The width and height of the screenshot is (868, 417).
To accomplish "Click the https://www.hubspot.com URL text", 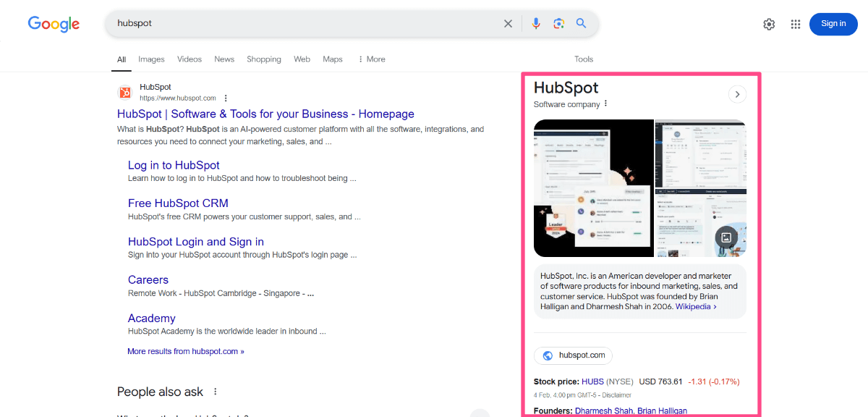I will click(x=178, y=98).
